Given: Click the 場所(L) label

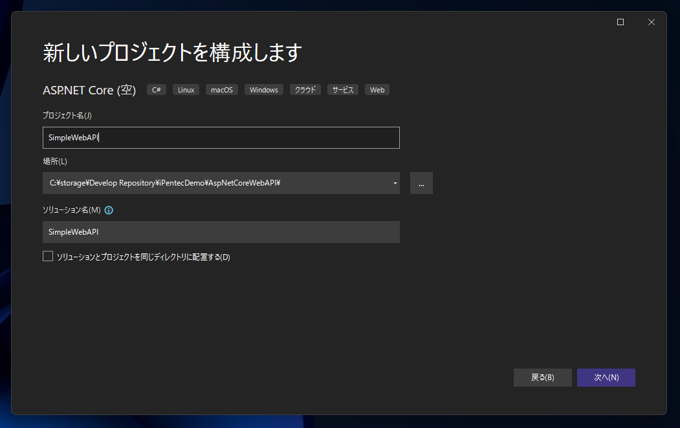Looking at the screenshot, I should [55, 161].
